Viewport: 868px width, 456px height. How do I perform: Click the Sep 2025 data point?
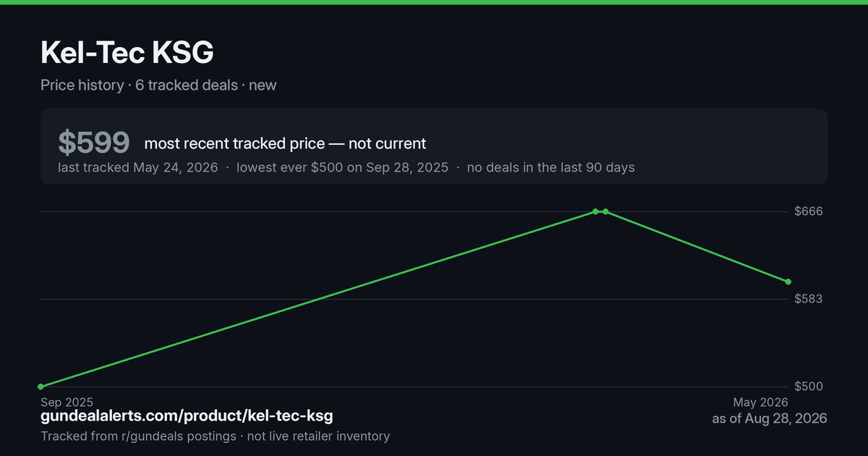pos(41,387)
